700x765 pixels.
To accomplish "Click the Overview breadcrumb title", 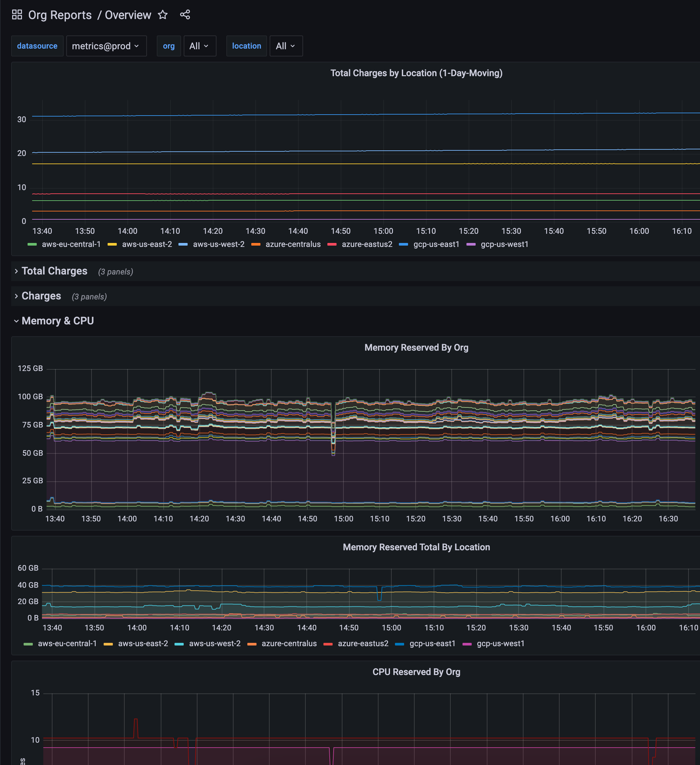I will [x=128, y=15].
